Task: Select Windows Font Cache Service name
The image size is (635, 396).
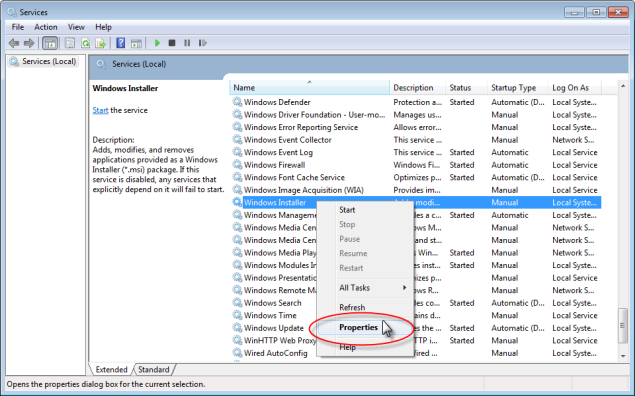Action: [294, 177]
